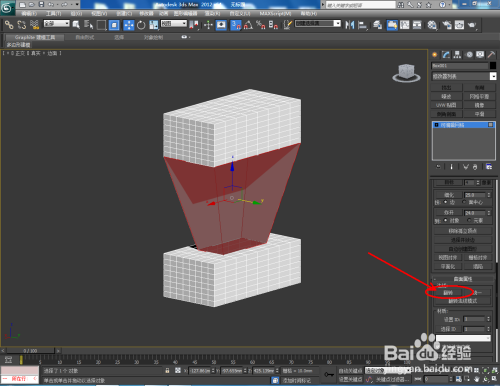The height and width of the screenshot is (386, 500).
Task: Select the 对象 radio button under 炸开
Action: [x=445, y=220]
